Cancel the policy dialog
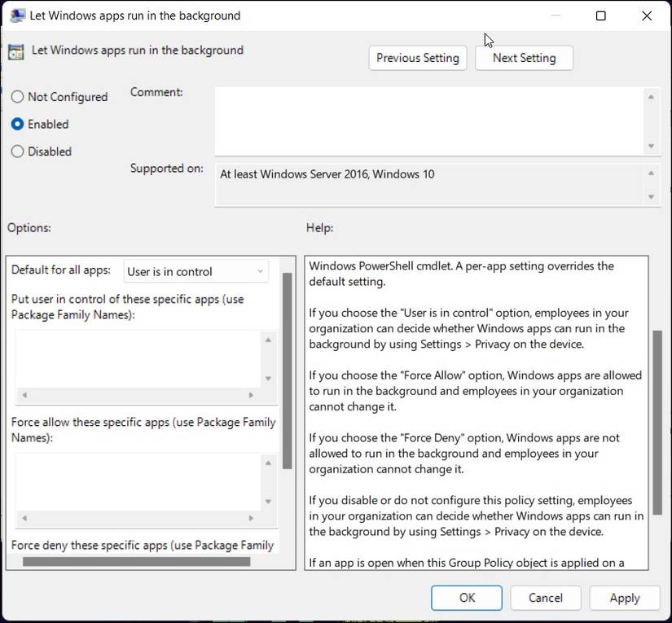Image resolution: width=672 pixels, height=623 pixels. (545, 597)
